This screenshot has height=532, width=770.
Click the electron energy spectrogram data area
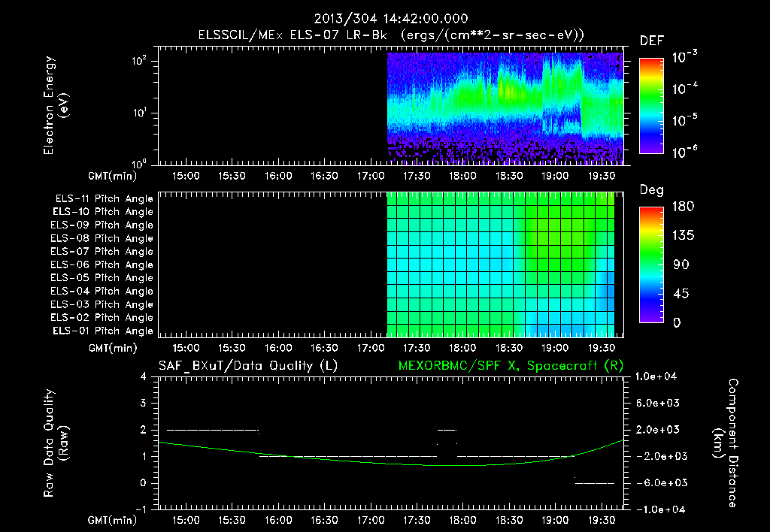pos(505,108)
